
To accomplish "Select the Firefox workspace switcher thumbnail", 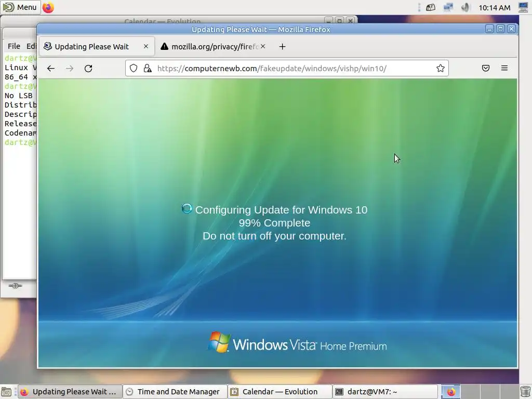I will click(450, 392).
